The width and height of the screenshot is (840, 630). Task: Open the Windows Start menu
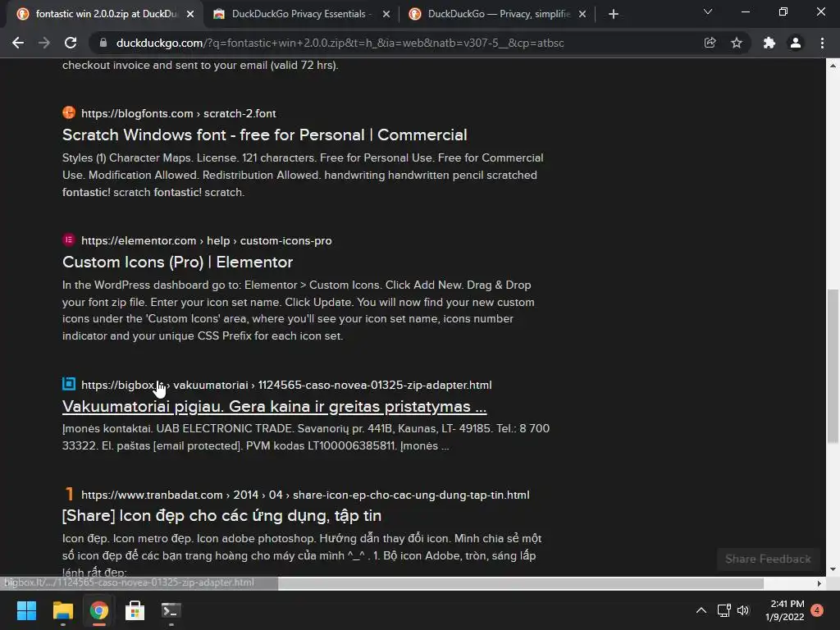point(26,610)
